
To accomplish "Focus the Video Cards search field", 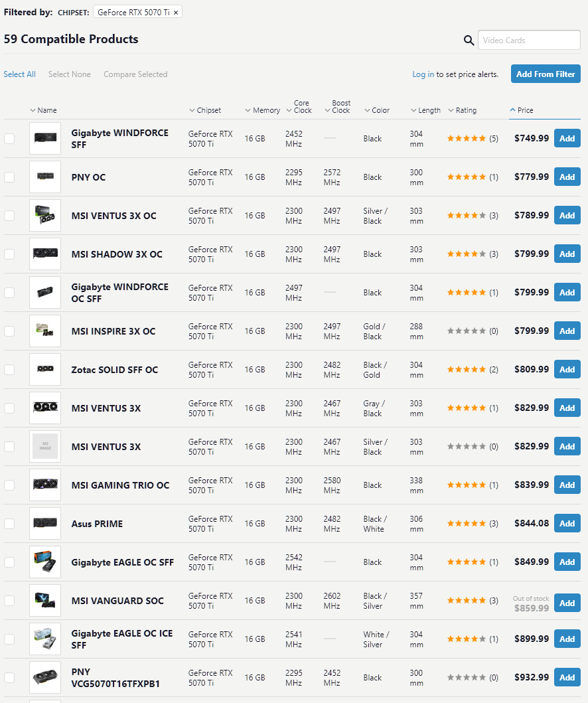I will tap(529, 40).
